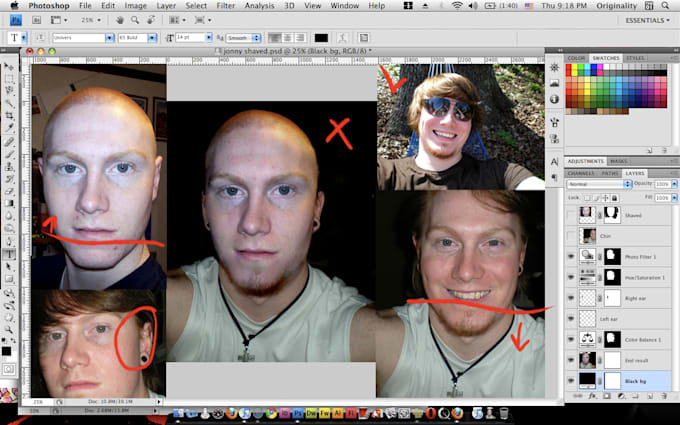Hide the Hue/Saturation 1 layer

(x=571, y=278)
